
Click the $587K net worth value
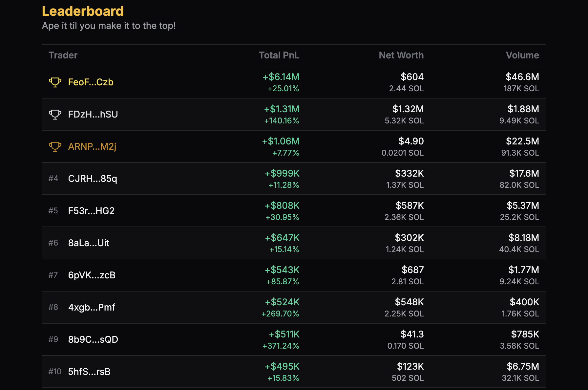[x=410, y=206]
